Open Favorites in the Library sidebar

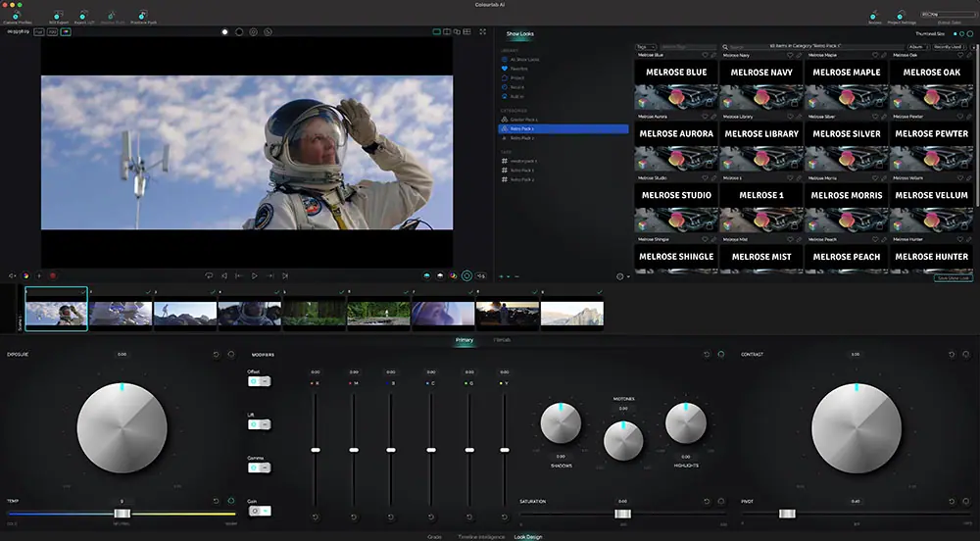tap(517, 69)
